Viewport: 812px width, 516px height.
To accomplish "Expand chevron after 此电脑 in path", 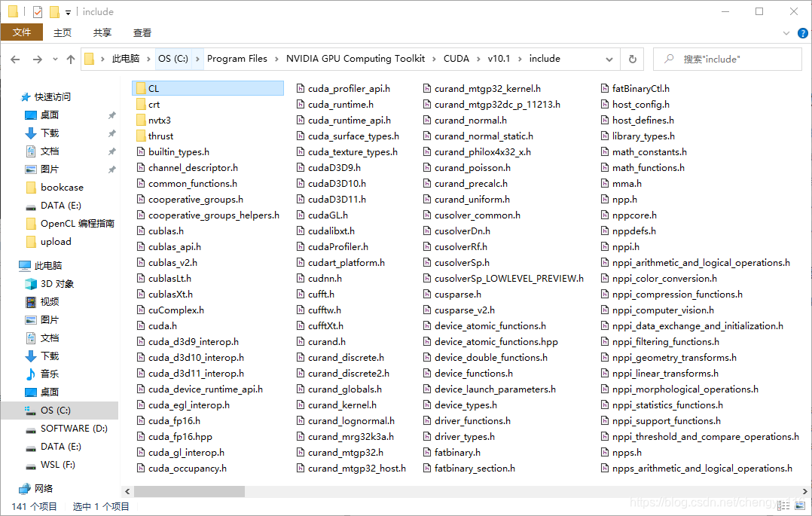I will pyautogui.click(x=148, y=59).
